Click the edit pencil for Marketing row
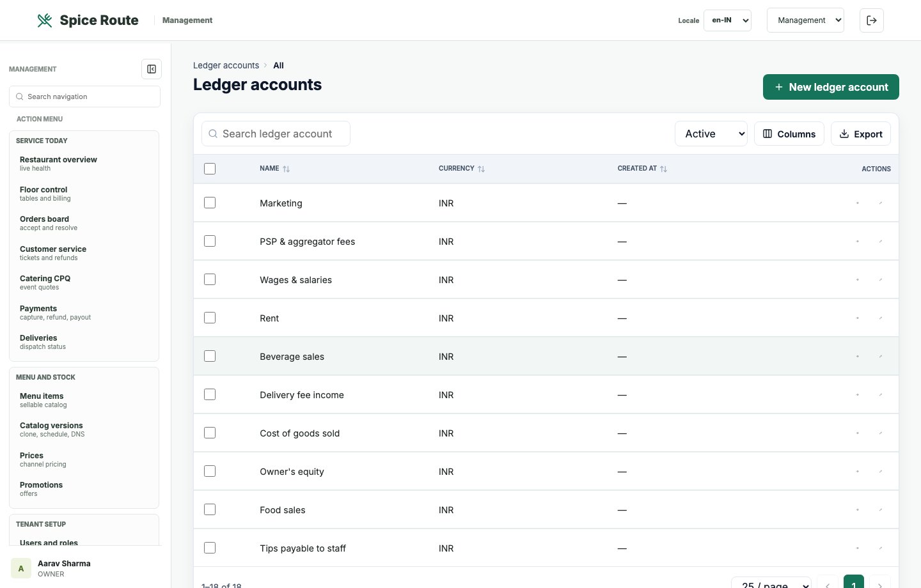 881,203
